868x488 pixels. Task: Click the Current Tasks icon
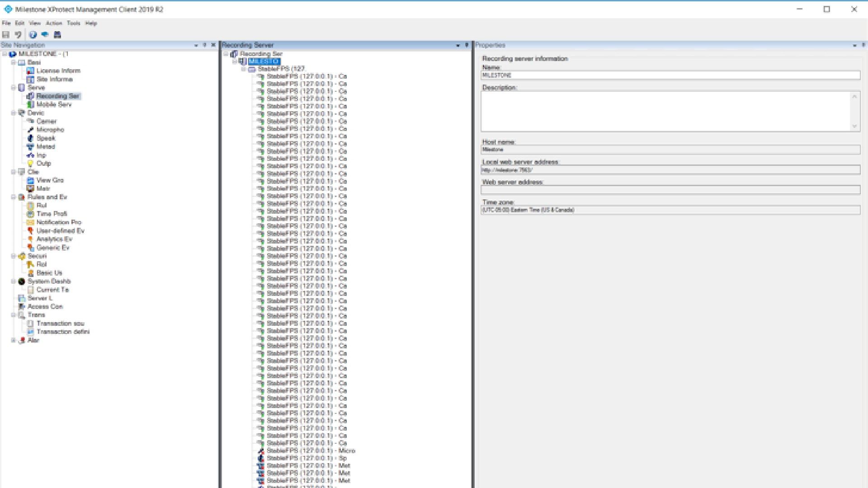coord(30,290)
